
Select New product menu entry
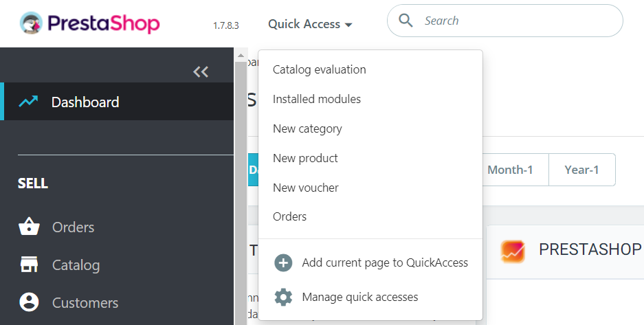tap(305, 158)
